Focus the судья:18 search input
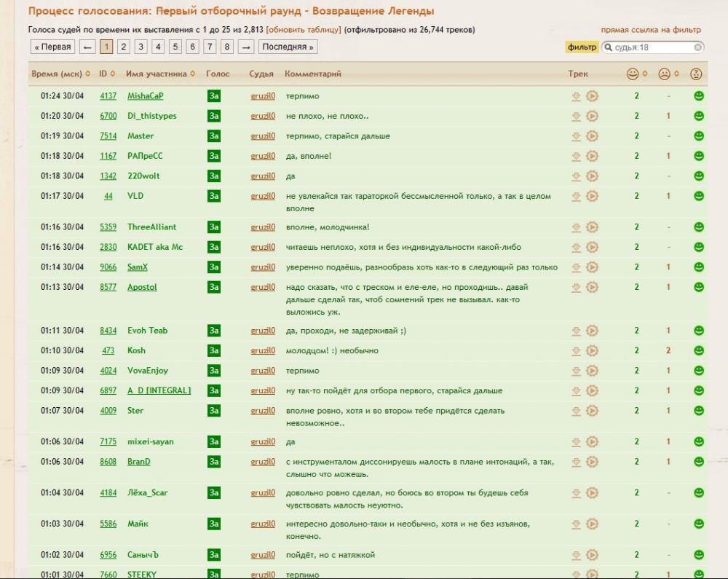 652,47
